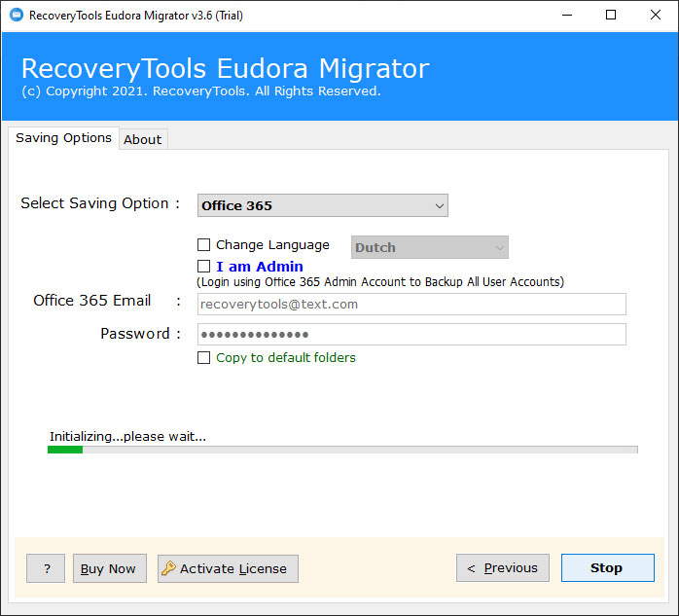The height and width of the screenshot is (616, 679).
Task: Click the key icon on Activate License
Action: pos(168,568)
